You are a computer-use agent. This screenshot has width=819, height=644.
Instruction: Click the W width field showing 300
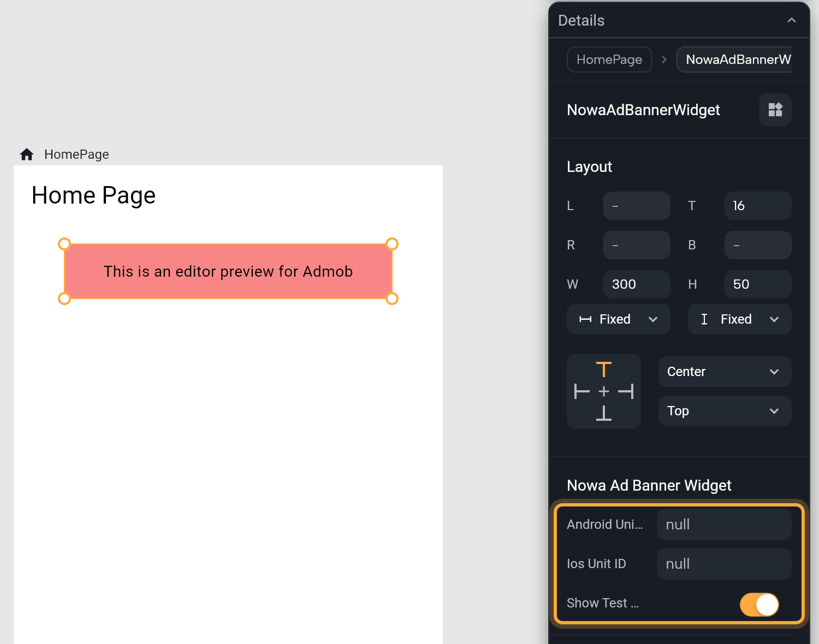[637, 284]
